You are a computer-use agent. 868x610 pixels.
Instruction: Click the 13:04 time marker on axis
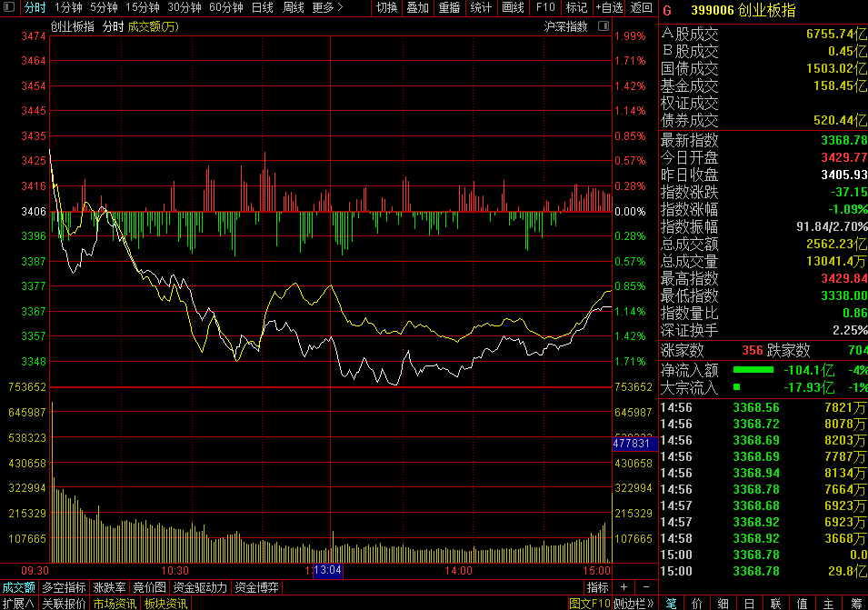tap(327, 570)
